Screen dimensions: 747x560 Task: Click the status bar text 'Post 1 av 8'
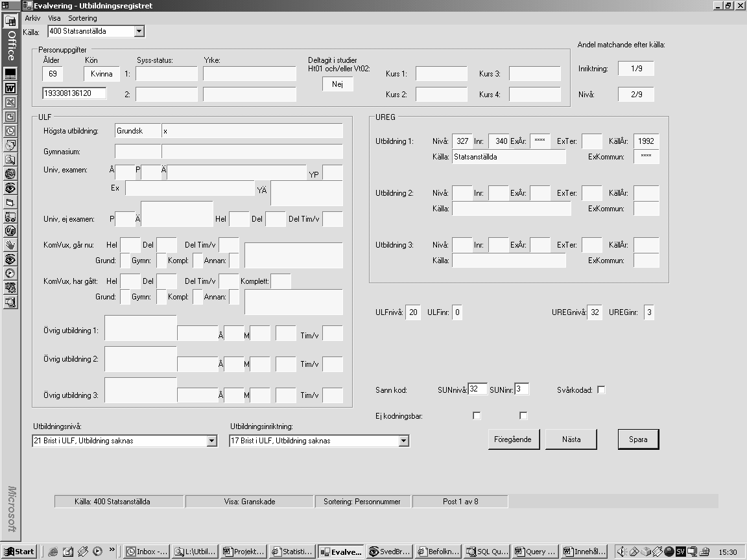click(460, 502)
